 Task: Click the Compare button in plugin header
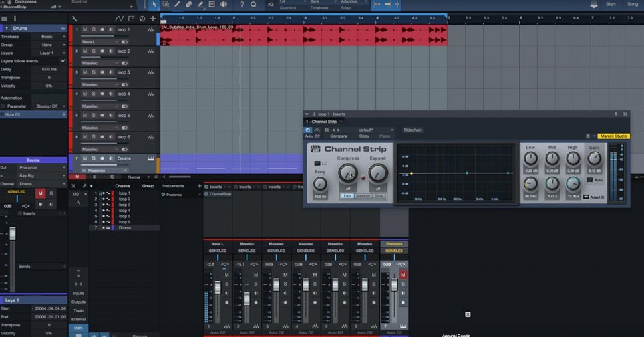pos(339,136)
